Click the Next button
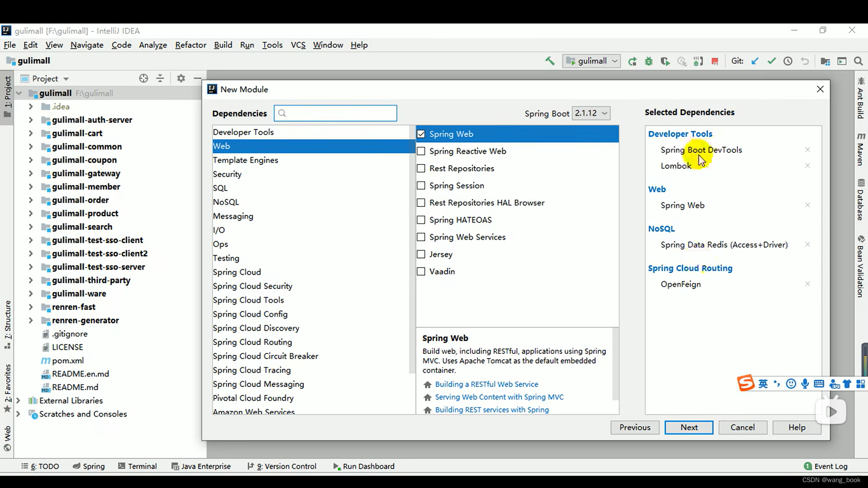 tap(689, 427)
